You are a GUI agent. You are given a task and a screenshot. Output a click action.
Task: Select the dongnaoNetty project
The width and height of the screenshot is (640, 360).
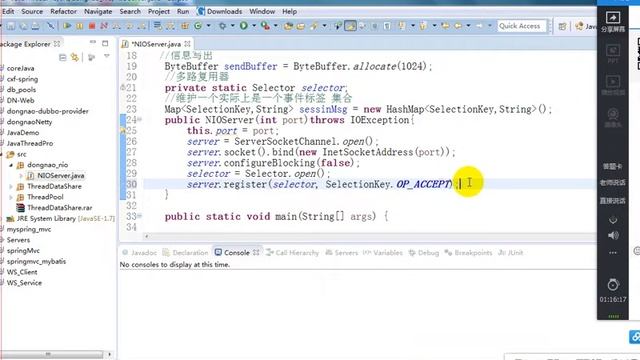[x=29, y=122]
